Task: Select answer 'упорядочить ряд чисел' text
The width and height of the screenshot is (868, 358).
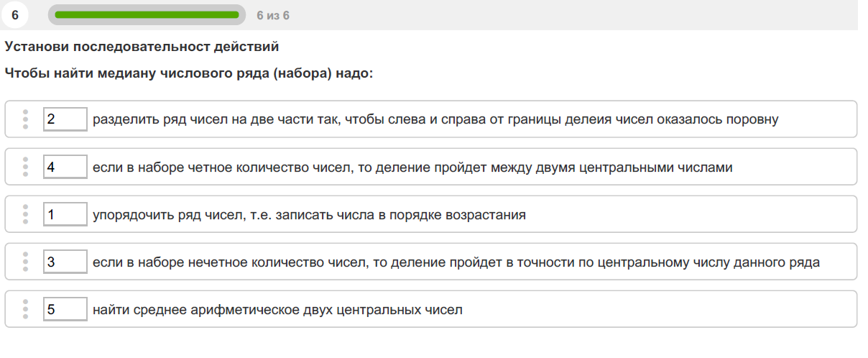Action: pyautogui.click(x=309, y=214)
